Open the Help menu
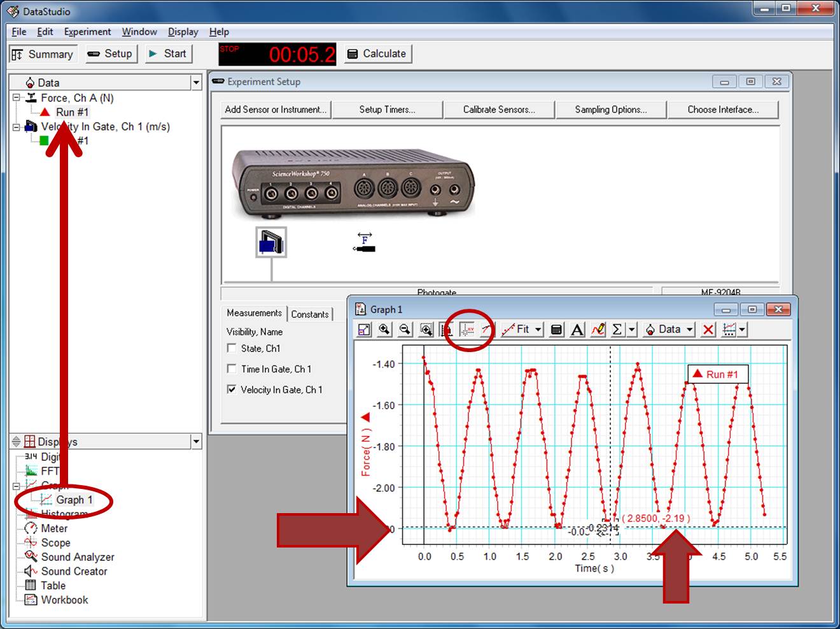The width and height of the screenshot is (840, 629). 219,32
